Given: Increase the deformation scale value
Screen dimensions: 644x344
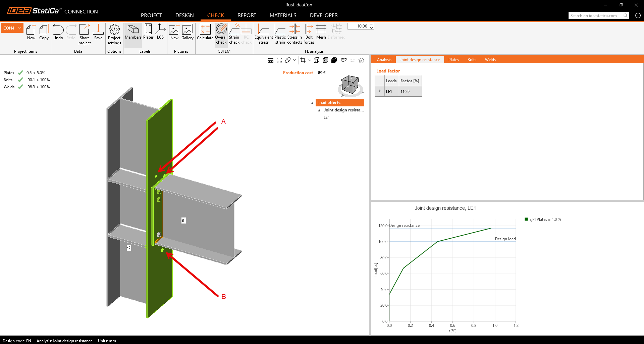Looking at the screenshot, I should click(x=372, y=24).
